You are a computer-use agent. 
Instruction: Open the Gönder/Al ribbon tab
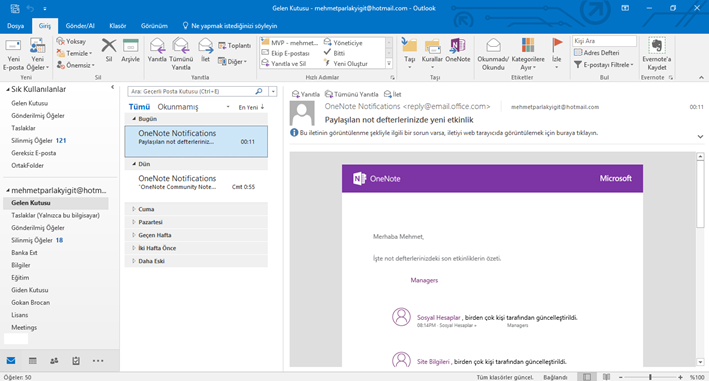80,26
